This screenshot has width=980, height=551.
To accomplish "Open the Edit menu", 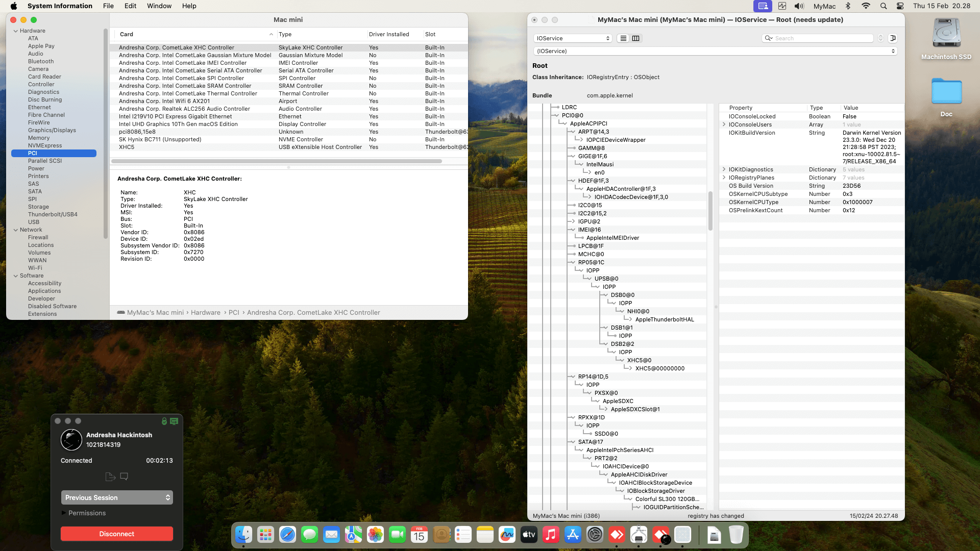I will (130, 6).
